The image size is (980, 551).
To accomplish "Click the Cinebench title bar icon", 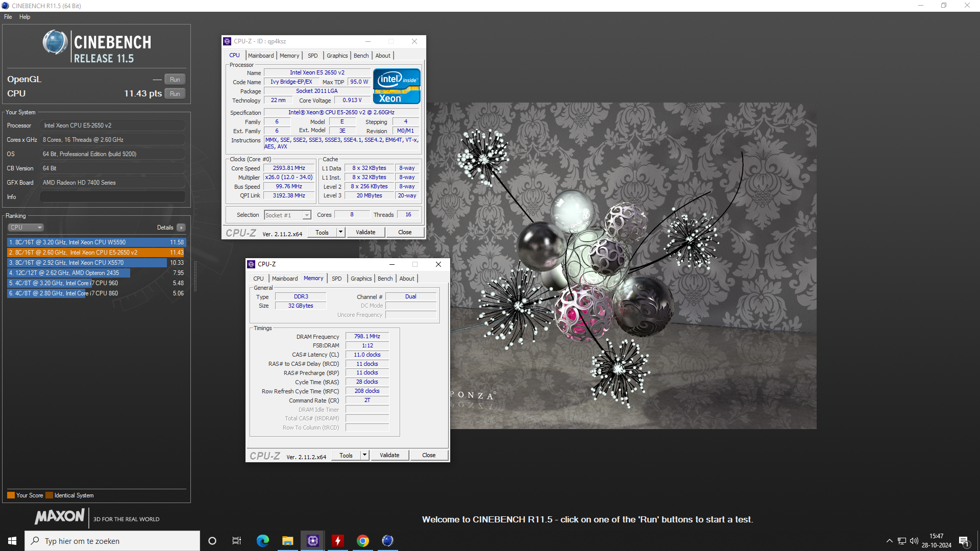I will [6, 6].
